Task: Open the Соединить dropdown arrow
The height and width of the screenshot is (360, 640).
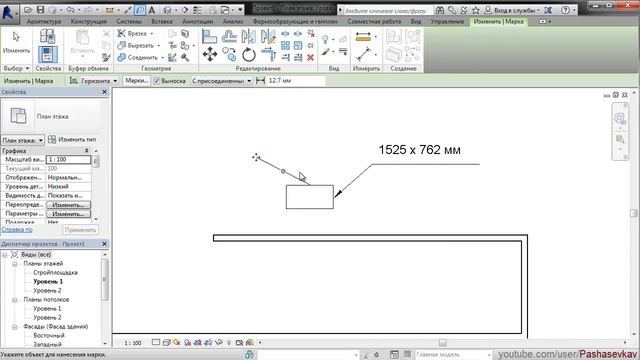Action: [162, 58]
